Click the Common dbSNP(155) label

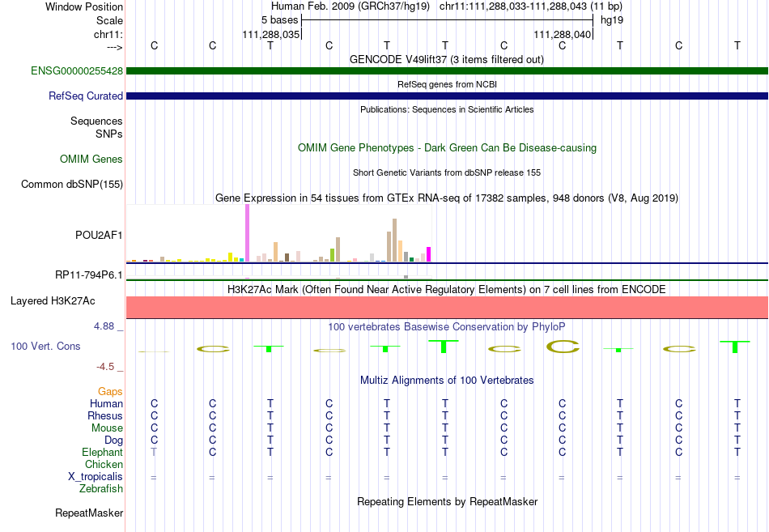coord(71,184)
